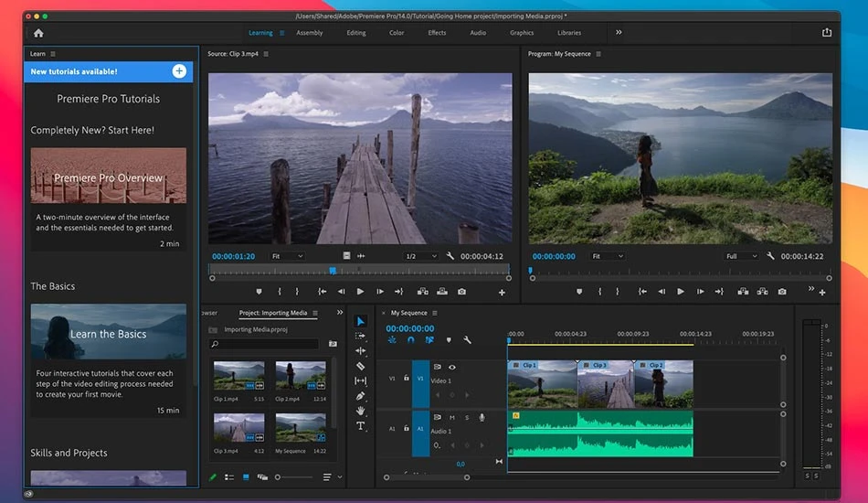Play the Source monitor clip
The width and height of the screenshot is (868, 503).
coord(360,292)
